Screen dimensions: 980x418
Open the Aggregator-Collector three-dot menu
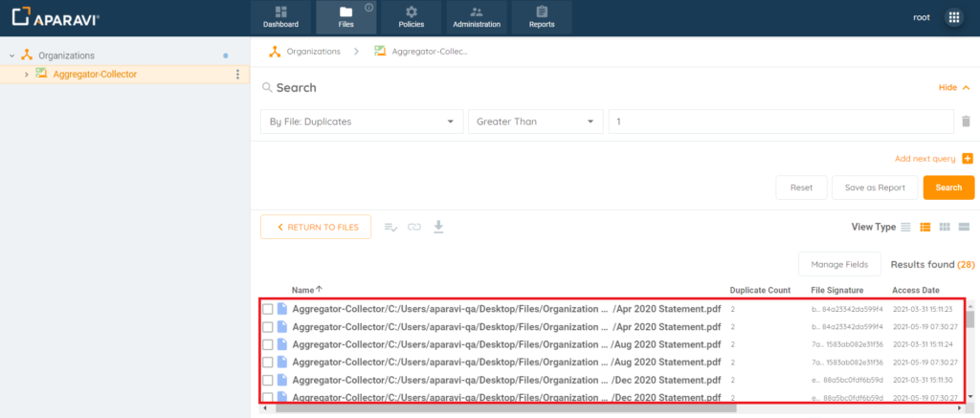[x=237, y=75]
